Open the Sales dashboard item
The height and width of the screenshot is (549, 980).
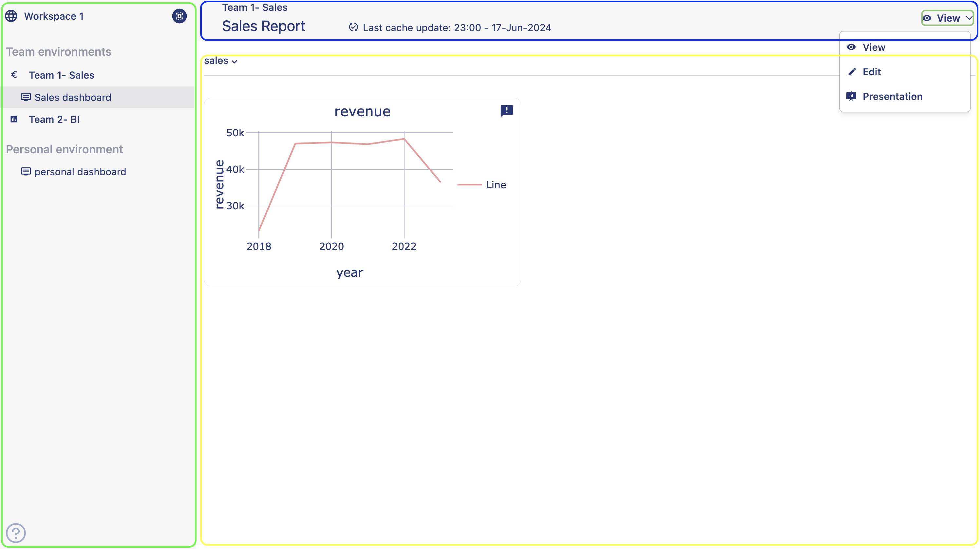coord(73,97)
